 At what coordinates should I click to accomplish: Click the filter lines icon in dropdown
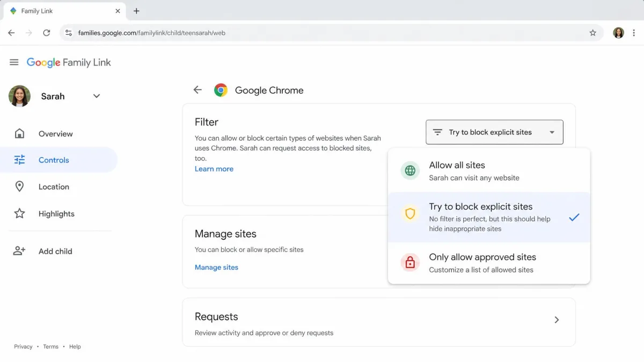coord(438,132)
